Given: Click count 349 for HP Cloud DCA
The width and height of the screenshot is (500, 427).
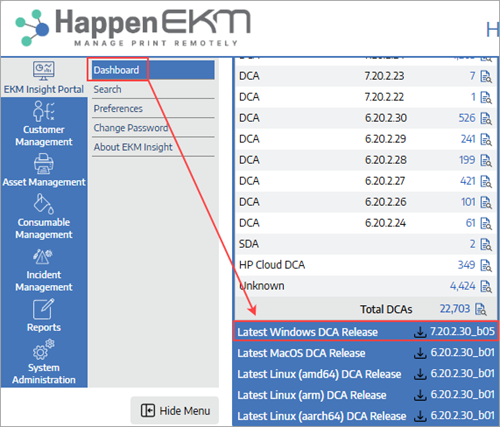Looking at the screenshot, I should coord(466,265).
